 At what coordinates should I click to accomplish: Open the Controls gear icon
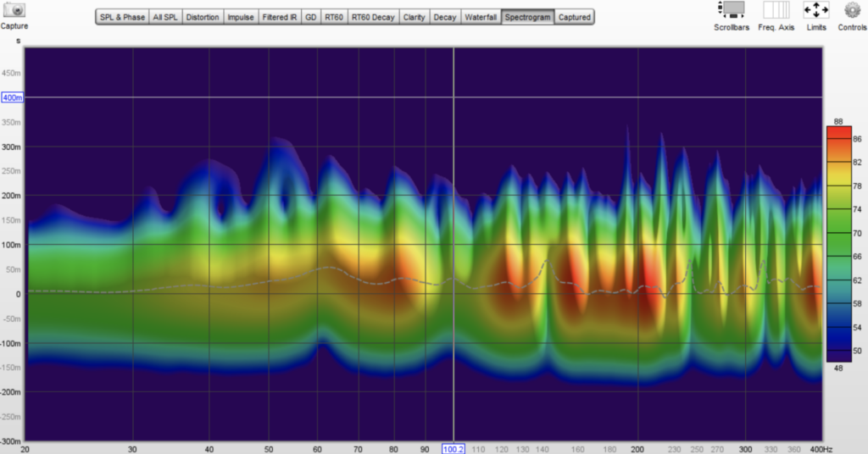(852, 10)
